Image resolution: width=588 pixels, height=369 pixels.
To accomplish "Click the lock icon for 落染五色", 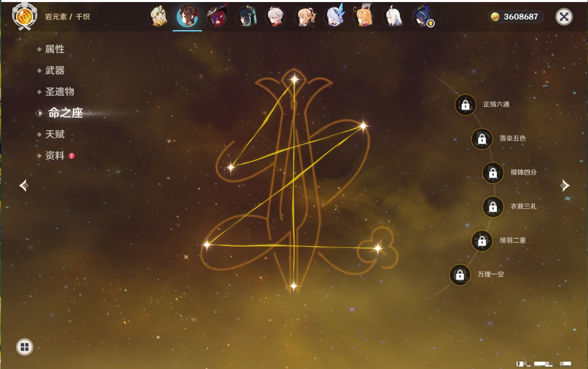I will tap(482, 139).
